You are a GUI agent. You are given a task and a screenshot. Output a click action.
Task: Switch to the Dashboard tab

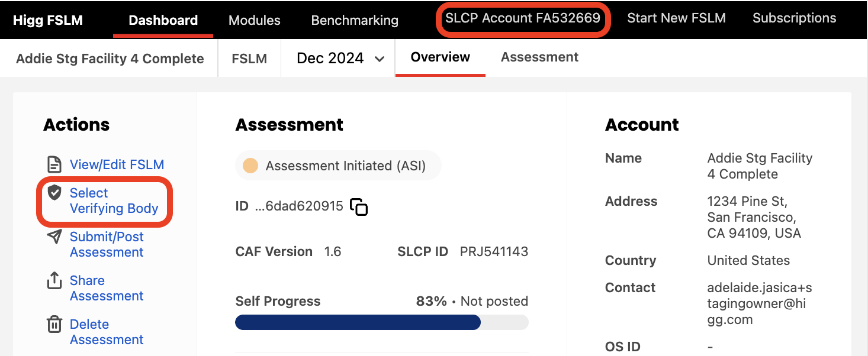pyautogui.click(x=163, y=20)
